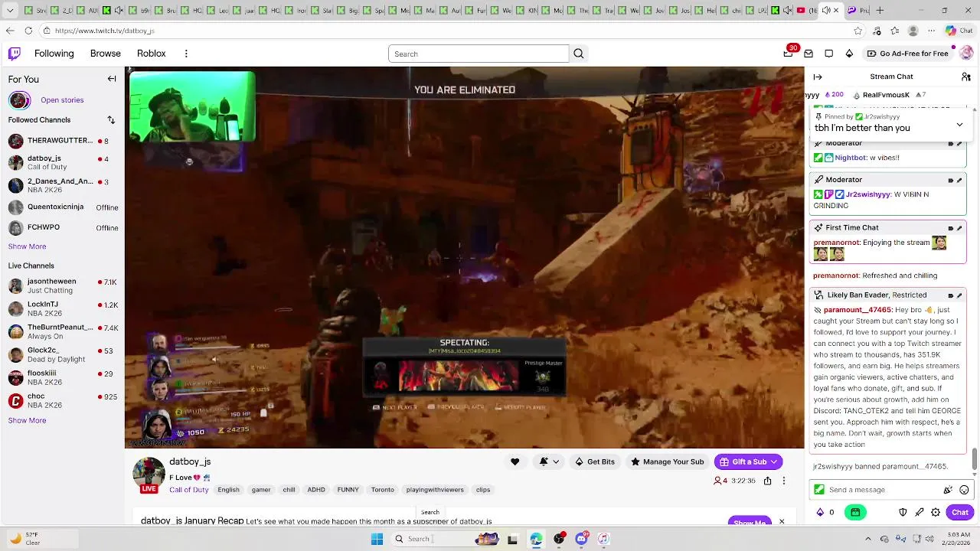This screenshot has height=551, width=980.
Task: Share the stream with share icon
Action: 767,481
